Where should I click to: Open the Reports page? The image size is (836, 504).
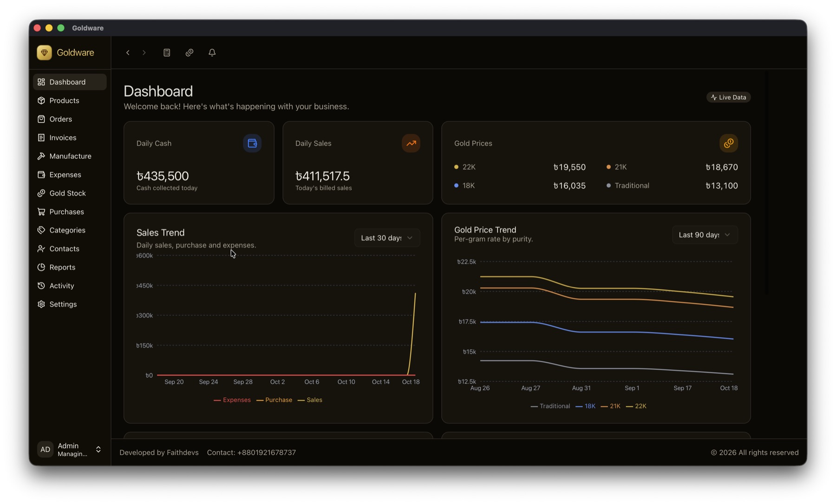[70, 267]
